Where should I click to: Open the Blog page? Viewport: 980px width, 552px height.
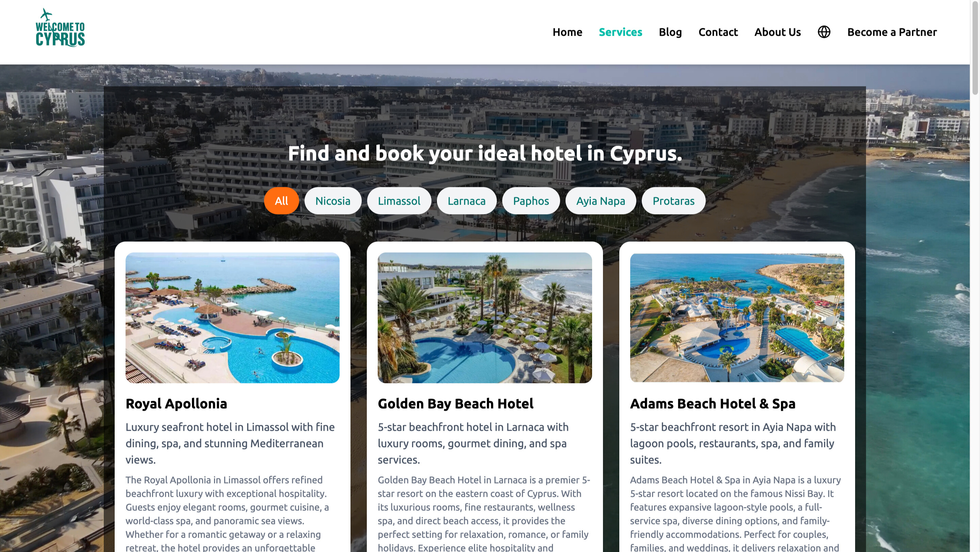670,32
